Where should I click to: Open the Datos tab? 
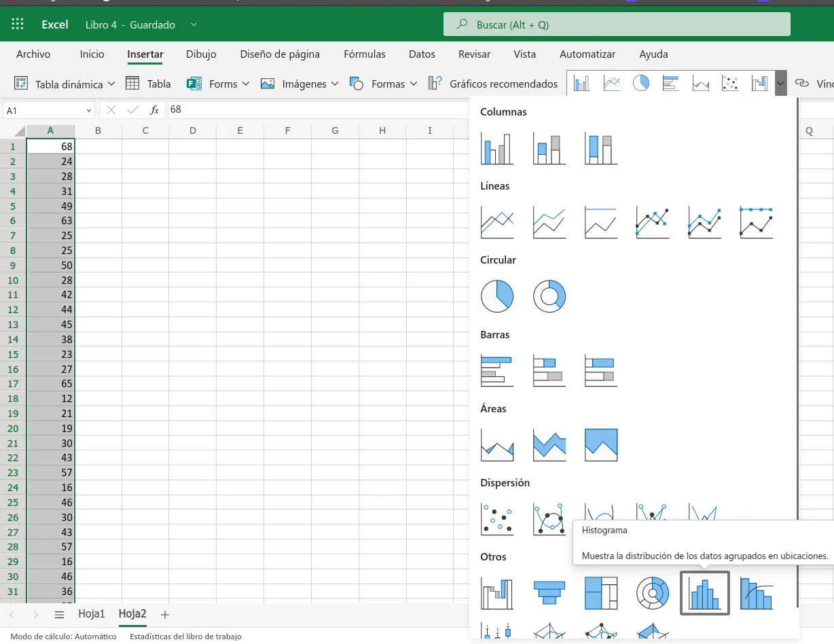coord(422,54)
